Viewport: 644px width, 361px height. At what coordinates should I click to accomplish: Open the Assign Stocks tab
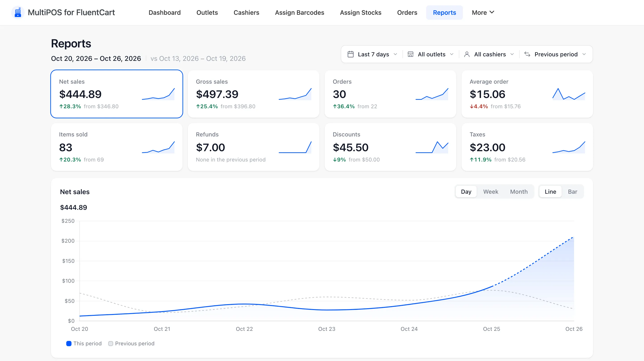click(360, 13)
